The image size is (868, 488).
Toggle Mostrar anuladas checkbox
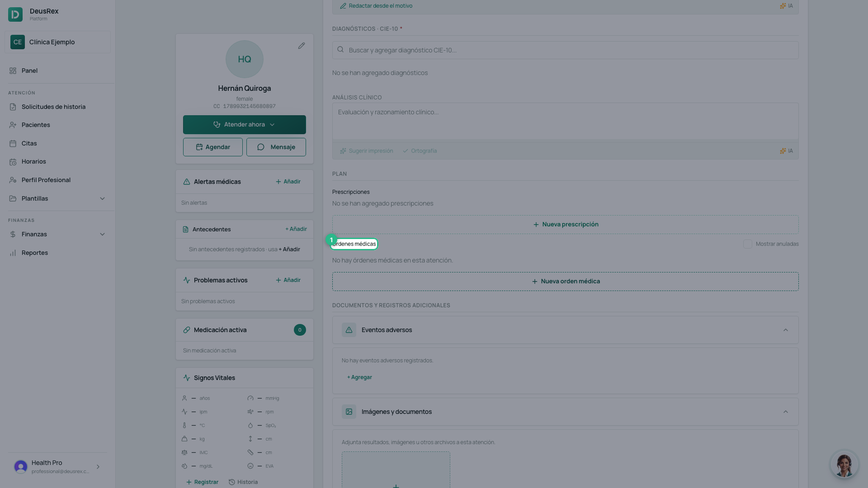[x=748, y=244]
